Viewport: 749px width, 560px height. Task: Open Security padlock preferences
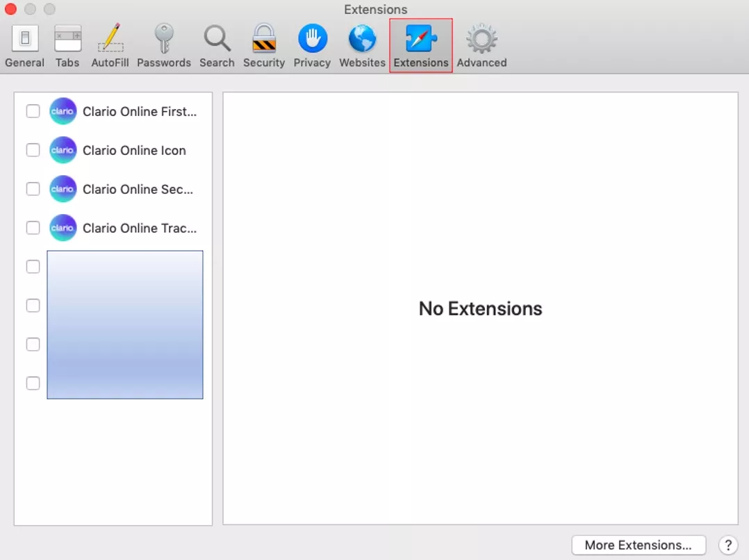(264, 46)
